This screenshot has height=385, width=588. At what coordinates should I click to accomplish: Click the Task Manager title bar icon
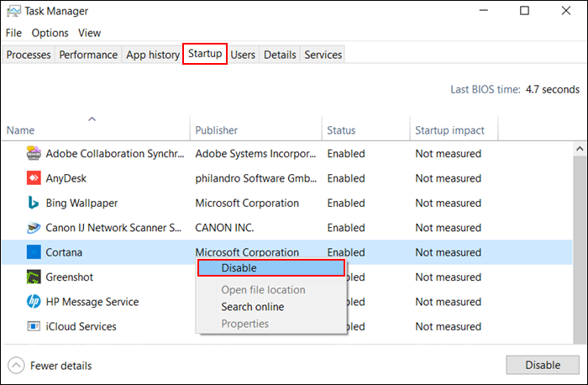13,11
